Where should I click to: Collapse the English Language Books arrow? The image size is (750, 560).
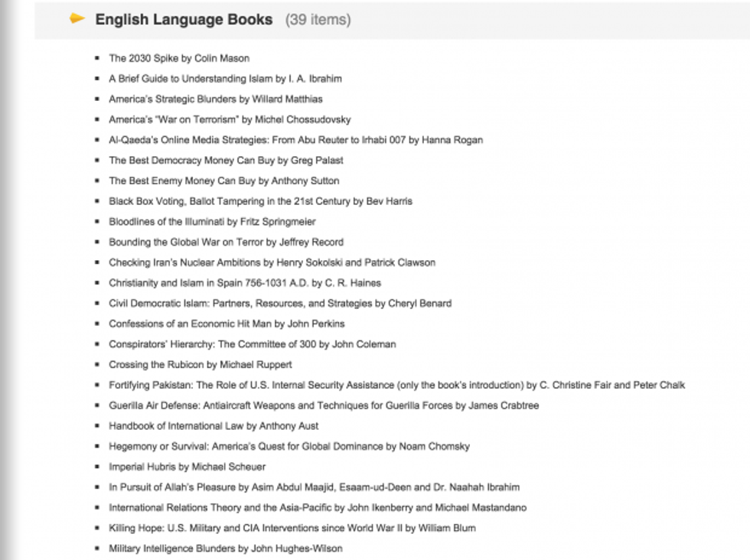77,18
